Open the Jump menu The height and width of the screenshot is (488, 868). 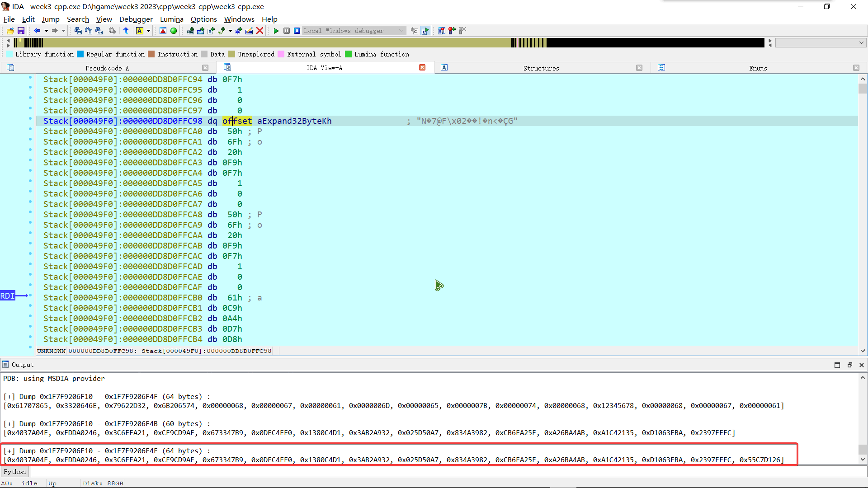click(51, 19)
